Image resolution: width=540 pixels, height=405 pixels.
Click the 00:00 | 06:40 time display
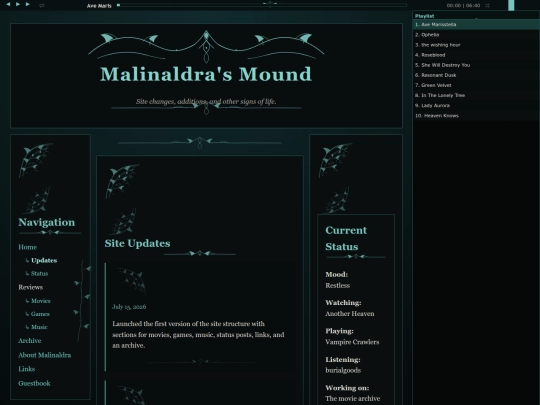(463, 6)
